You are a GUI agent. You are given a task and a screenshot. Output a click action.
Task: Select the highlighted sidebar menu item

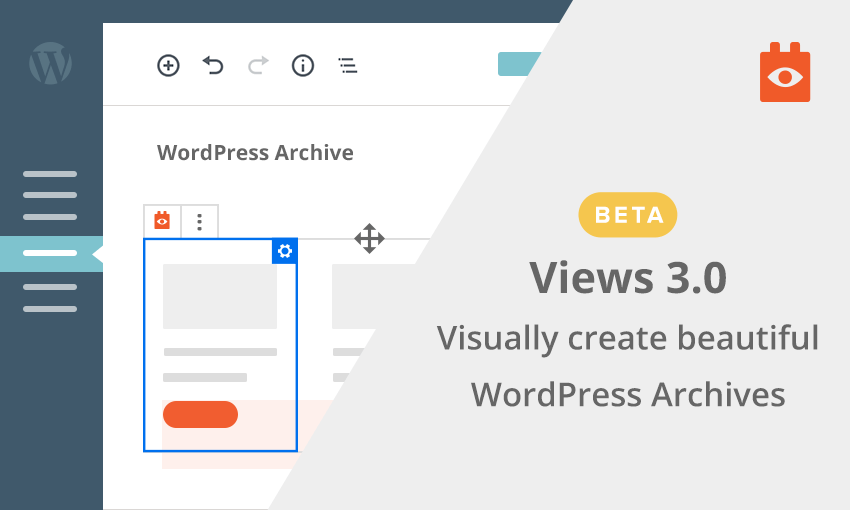pyautogui.click(x=51, y=253)
